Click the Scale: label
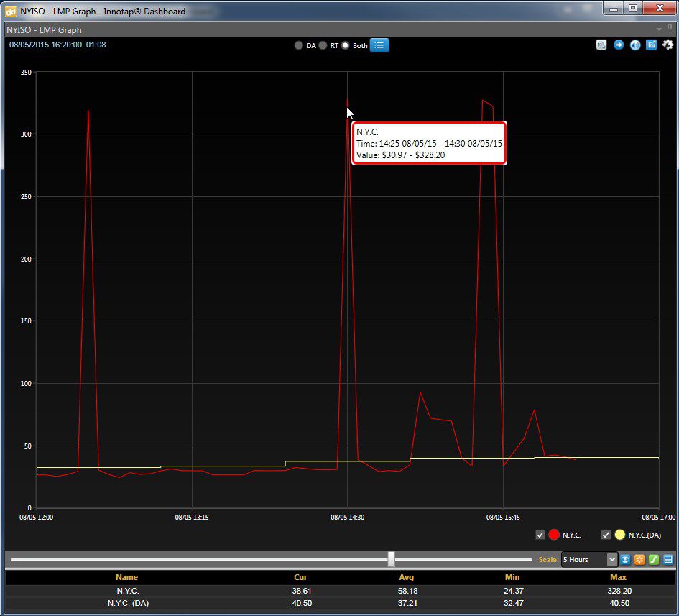Viewport: 679px width, 616px height. coord(548,560)
